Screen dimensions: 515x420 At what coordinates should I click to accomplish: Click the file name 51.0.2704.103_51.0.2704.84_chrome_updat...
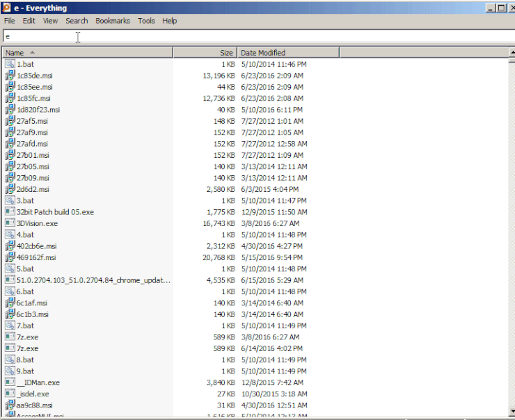93,280
